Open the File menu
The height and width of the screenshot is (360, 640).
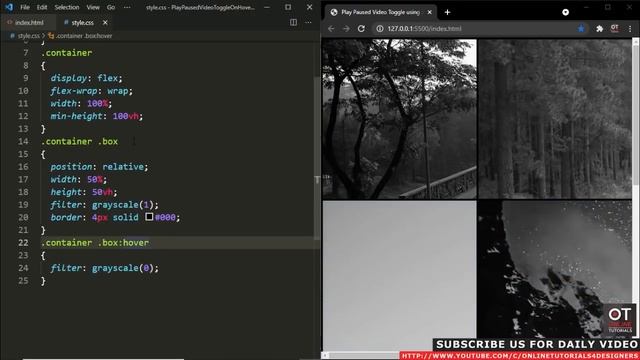tap(25, 7)
